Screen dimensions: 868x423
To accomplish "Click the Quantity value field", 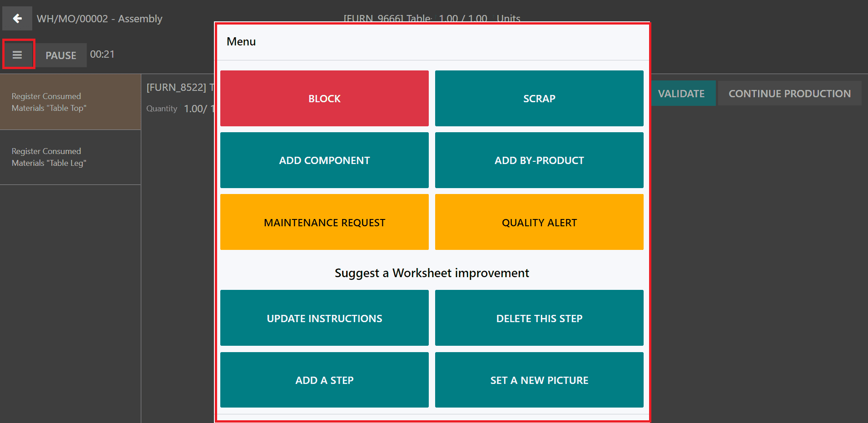I will point(196,109).
